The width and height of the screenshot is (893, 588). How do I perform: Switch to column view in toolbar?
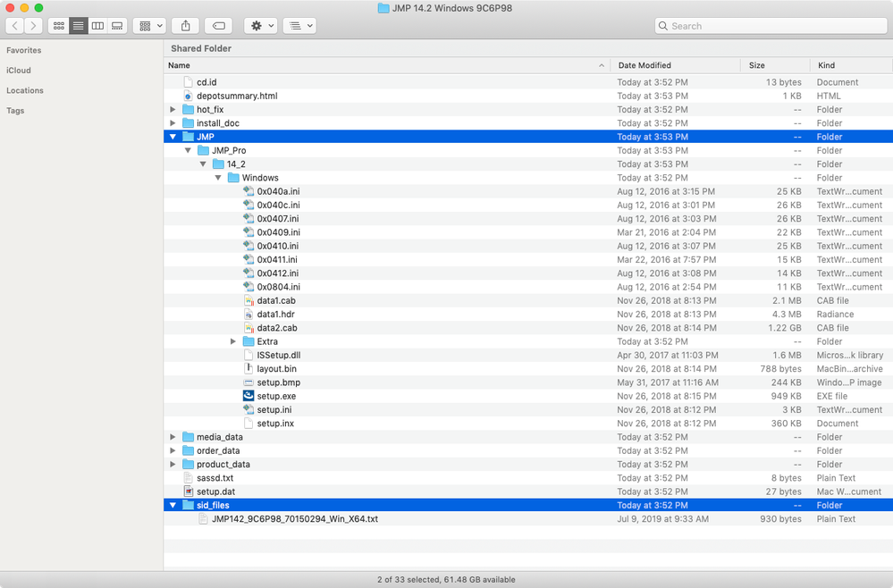point(97,26)
